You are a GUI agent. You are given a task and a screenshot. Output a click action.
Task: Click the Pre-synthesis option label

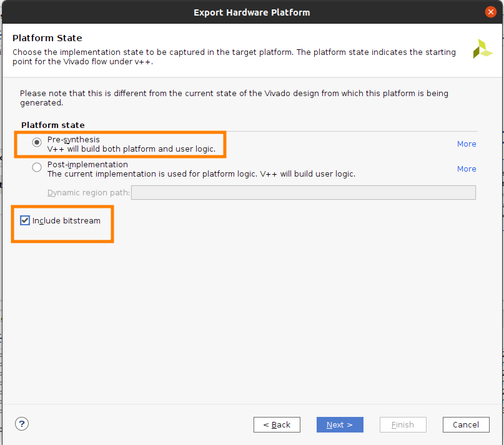point(73,139)
